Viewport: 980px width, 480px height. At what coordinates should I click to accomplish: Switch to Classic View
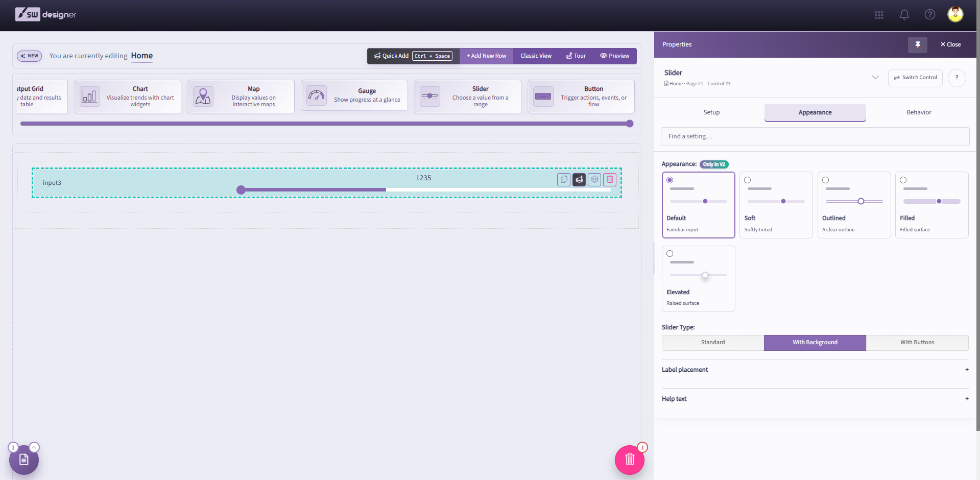(x=536, y=56)
